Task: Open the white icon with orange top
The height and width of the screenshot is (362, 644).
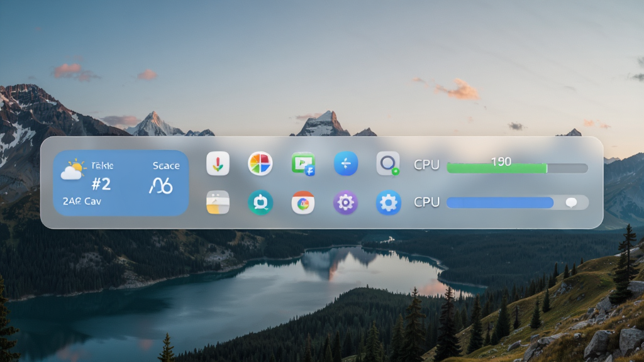Action: click(303, 202)
